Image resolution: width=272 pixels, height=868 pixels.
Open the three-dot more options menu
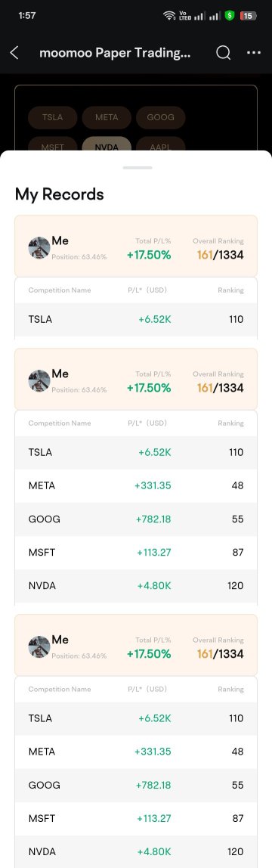tap(254, 53)
